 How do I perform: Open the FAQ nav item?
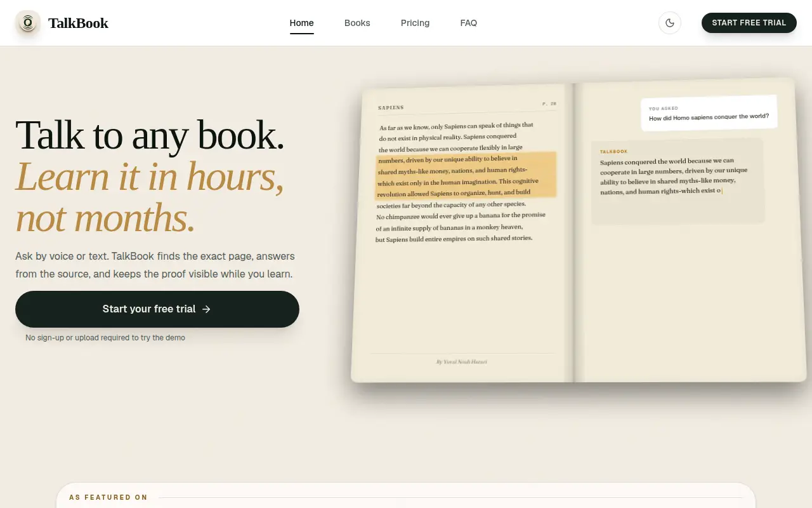tap(468, 23)
